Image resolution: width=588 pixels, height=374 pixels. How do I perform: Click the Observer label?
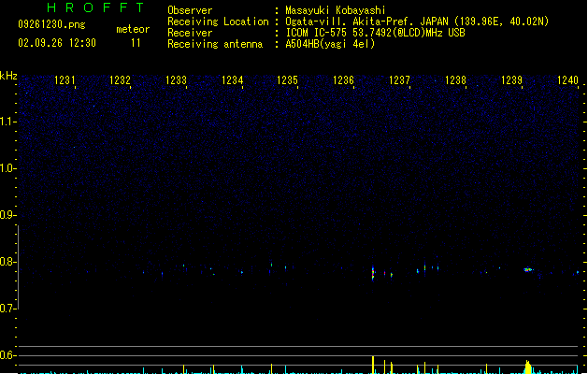pyautogui.click(x=190, y=10)
